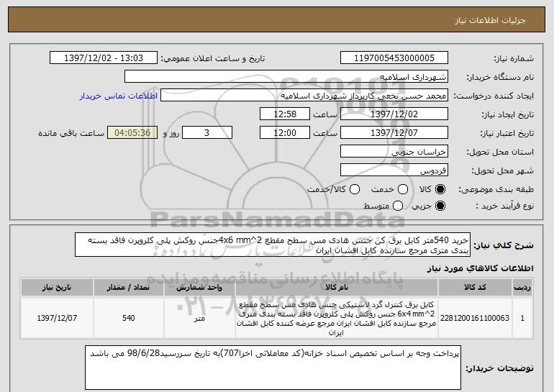554x392 pixels.
Task: Select the کالا radio button
Action: [440, 190]
